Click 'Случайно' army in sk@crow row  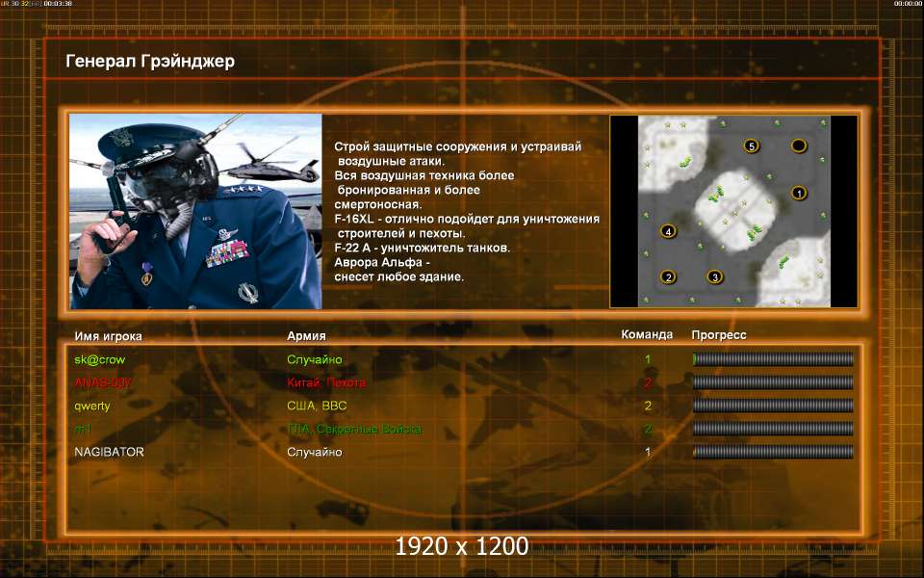[315, 359]
